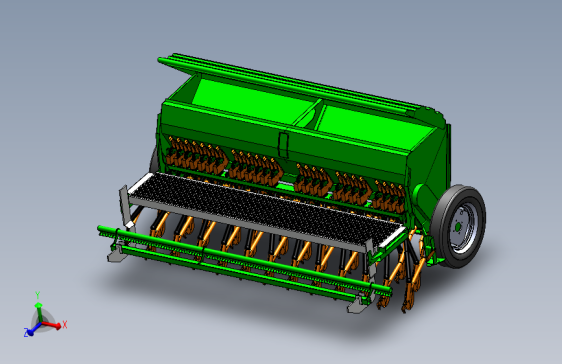The width and height of the screenshot is (562, 364).
Task: Click the blue Z axis arrow of the triad
Action: 34,329
